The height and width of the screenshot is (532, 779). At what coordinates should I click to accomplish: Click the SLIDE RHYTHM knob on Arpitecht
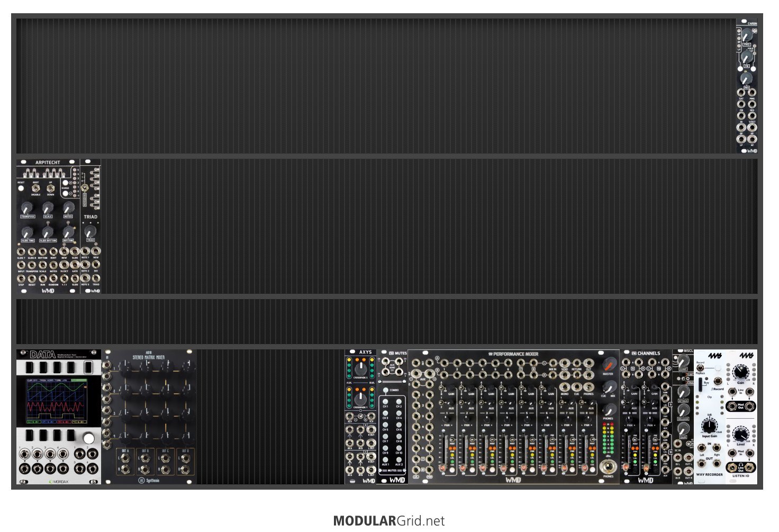click(x=48, y=232)
